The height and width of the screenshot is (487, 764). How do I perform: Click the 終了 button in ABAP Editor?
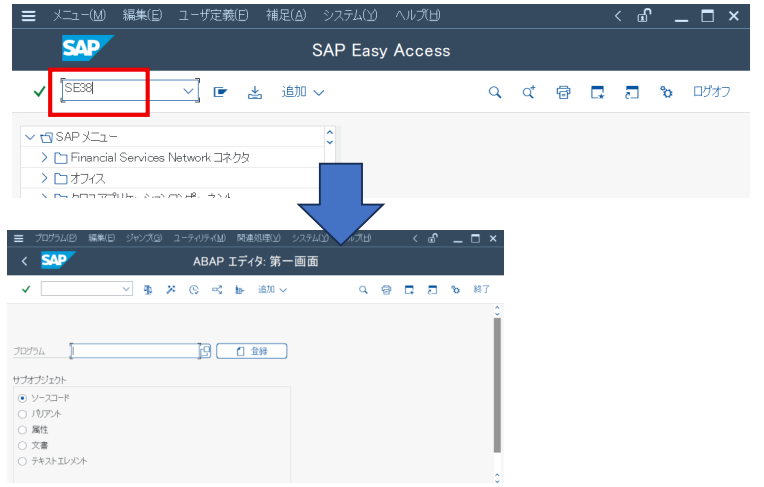tap(481, 289)
